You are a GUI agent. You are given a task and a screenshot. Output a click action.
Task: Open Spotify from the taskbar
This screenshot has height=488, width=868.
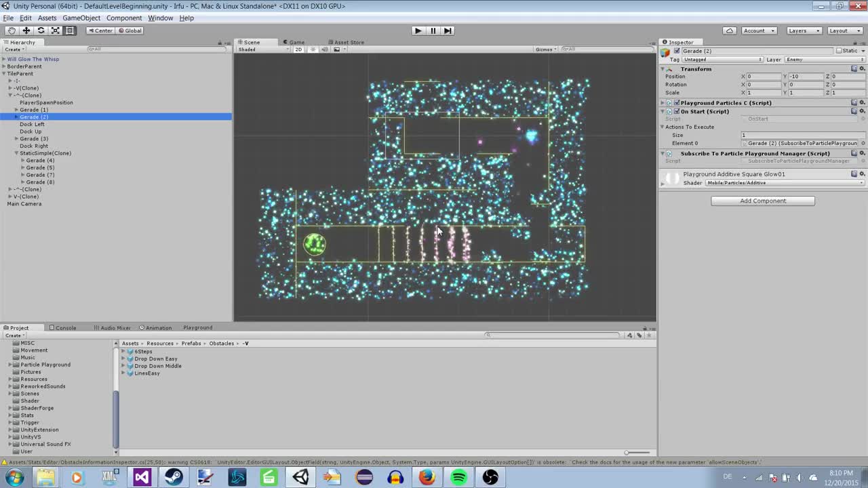458,477
